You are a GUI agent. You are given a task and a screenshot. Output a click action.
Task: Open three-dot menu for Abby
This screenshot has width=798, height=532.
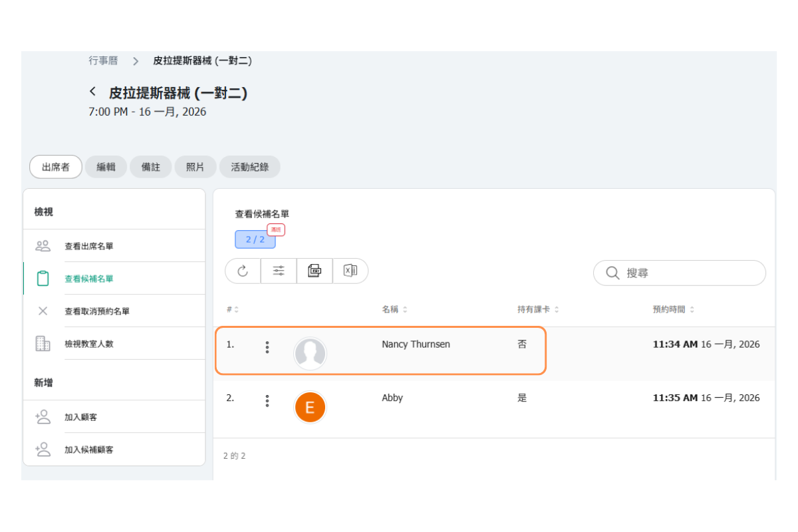tap(267, 400)
